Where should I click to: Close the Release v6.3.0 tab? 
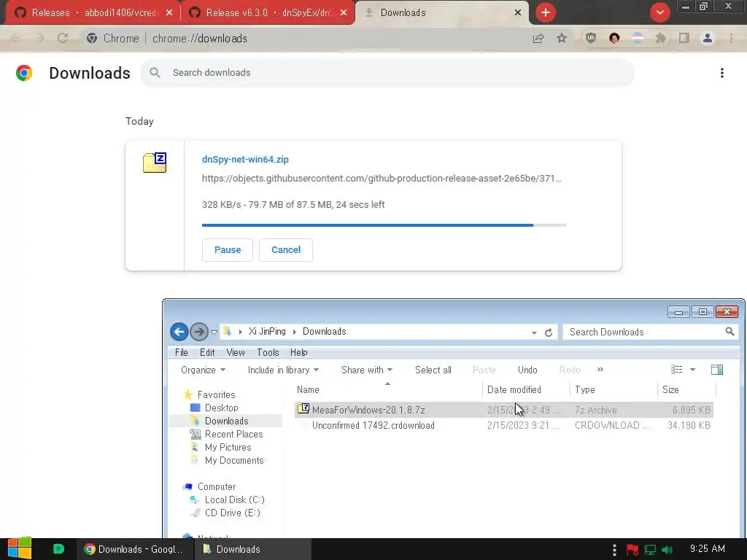tap(344, 13)
